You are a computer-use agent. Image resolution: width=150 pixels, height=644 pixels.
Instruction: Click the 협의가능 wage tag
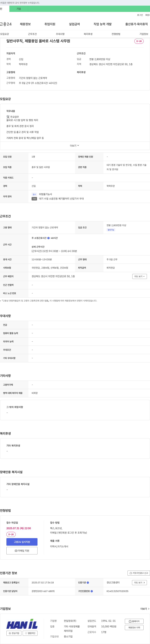click(x=111, y=230)
